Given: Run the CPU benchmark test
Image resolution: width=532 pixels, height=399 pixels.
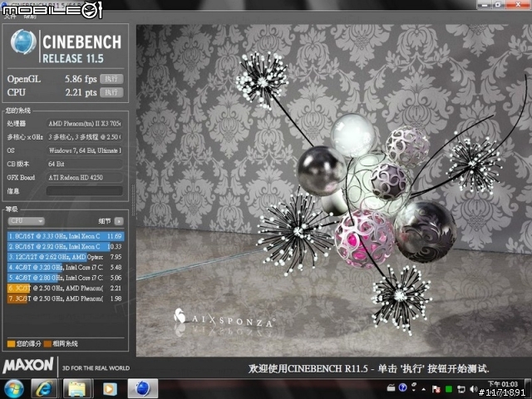Looking at the screenshot, I should [111, 92].
